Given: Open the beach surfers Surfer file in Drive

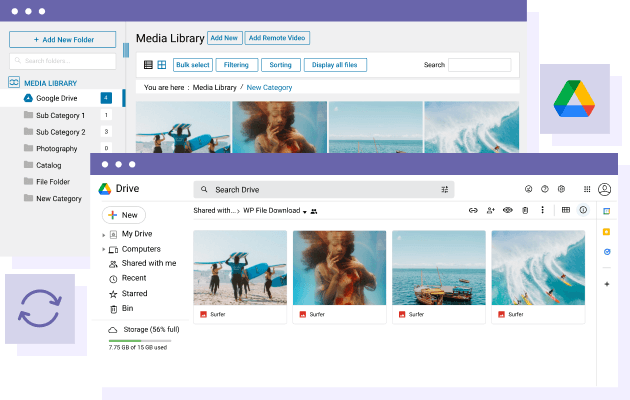Looking at the screenshot, I should click(x=240, y=277).
